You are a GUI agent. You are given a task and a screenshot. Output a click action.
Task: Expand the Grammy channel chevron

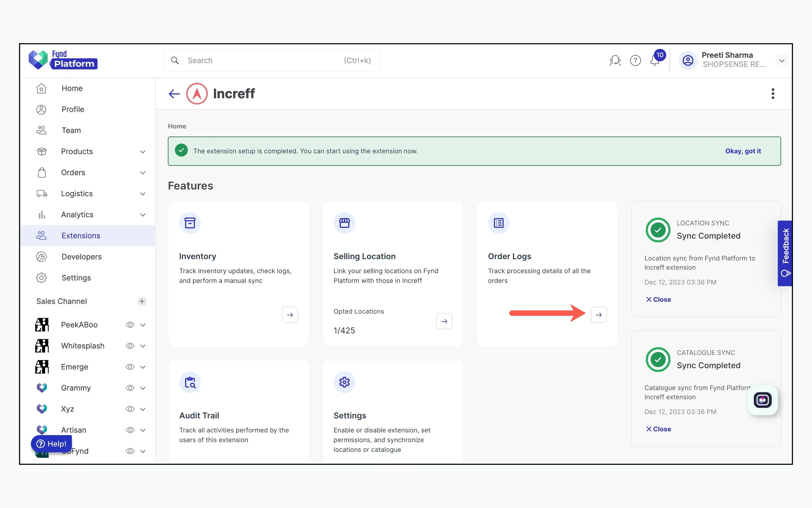143,388
